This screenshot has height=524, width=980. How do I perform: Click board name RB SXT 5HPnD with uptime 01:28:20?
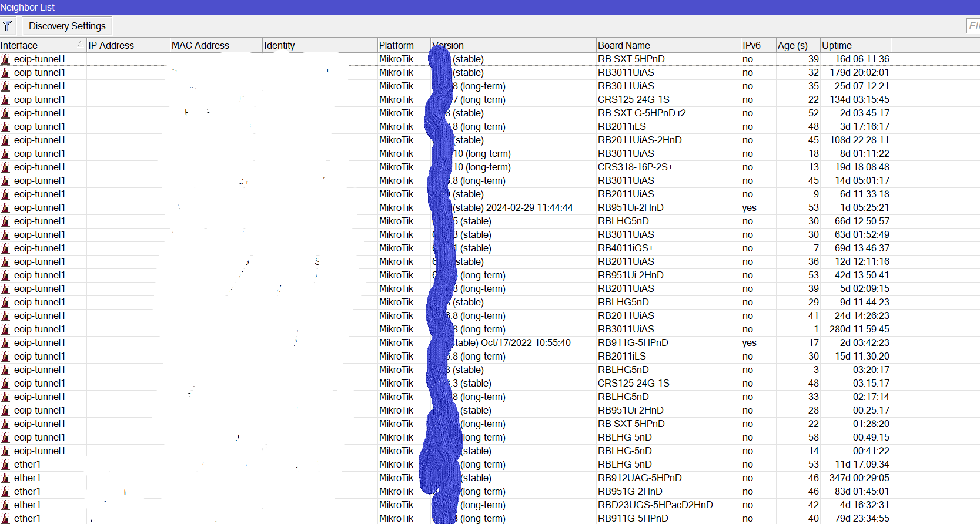pos(631,424)
